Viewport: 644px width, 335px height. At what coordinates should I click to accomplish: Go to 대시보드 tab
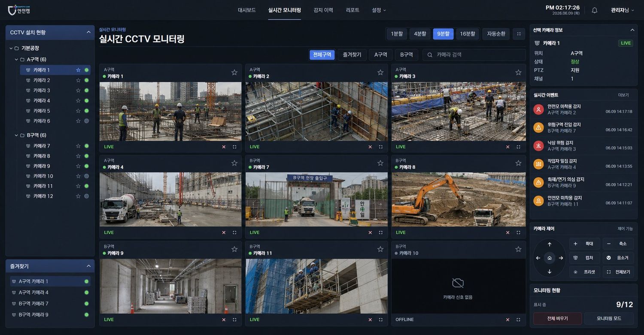click(247, 10)
